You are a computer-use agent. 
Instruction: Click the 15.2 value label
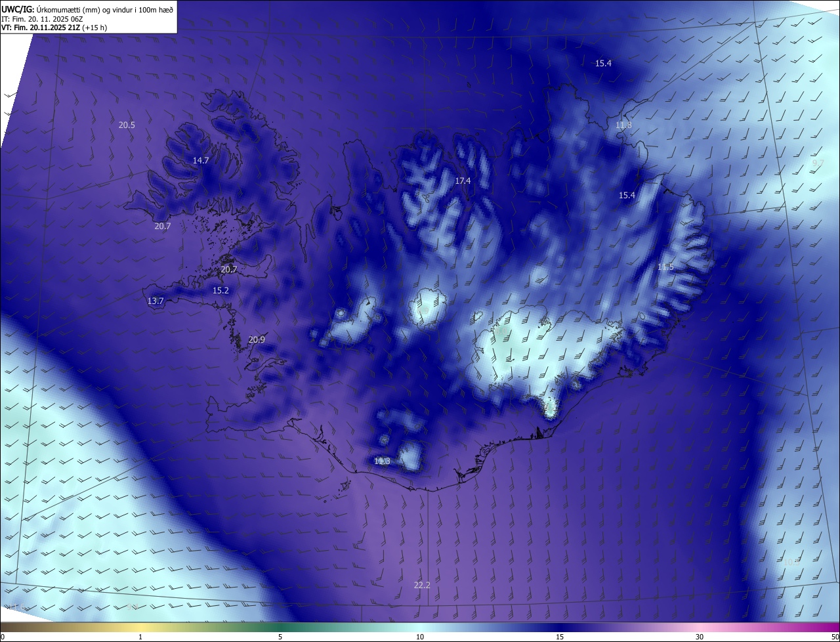pyautogui.click(x=220, y=291)
